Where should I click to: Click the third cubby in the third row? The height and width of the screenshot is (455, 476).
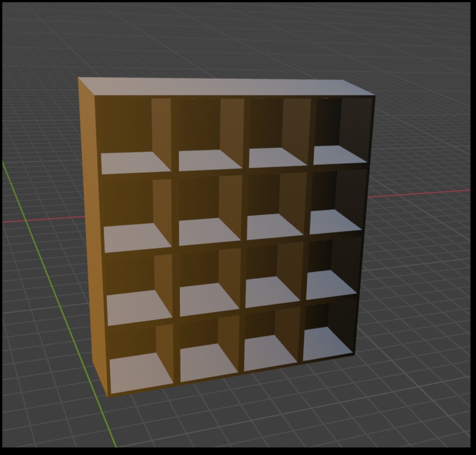272,274
